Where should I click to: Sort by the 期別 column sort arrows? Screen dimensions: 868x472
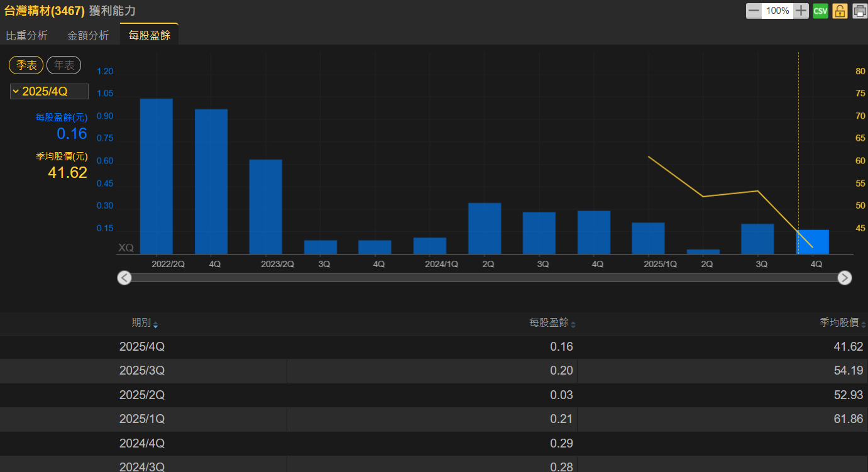point(156,324)
